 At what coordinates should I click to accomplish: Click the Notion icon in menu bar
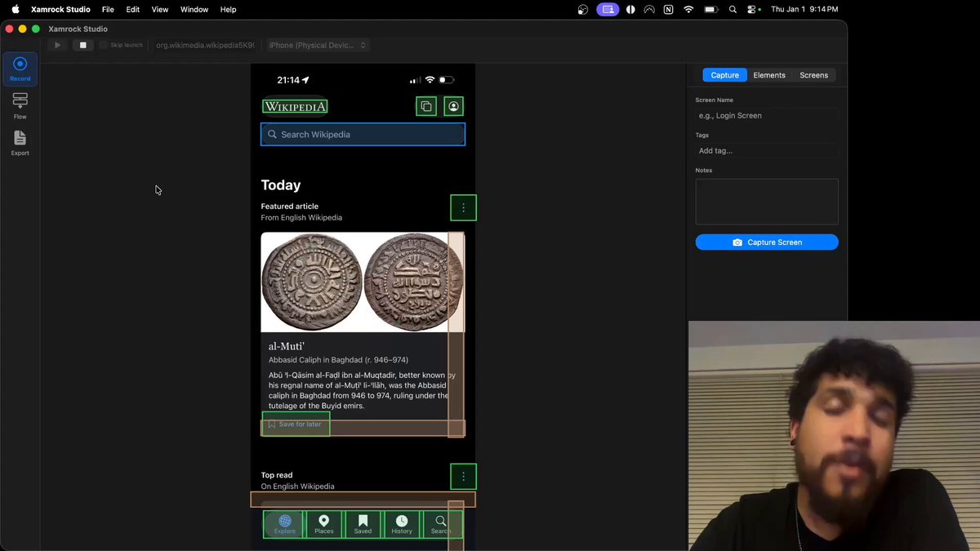pyautogui.click(x=669, y=9)
